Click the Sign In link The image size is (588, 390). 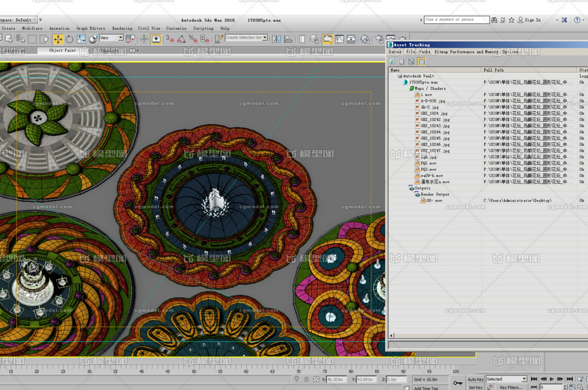pyautogui.click(x=532, y=20)
